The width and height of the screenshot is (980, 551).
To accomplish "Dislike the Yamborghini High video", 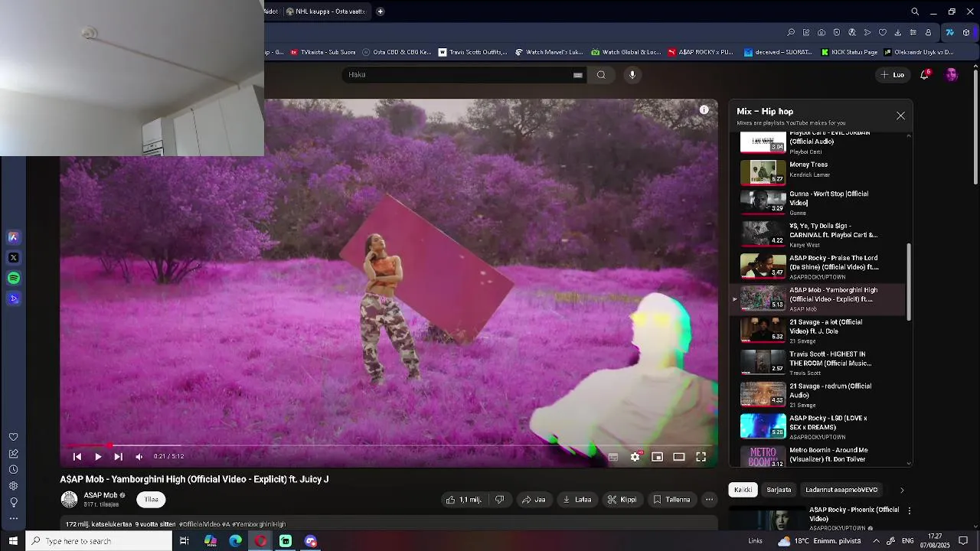I will click(x=499, y=500).
